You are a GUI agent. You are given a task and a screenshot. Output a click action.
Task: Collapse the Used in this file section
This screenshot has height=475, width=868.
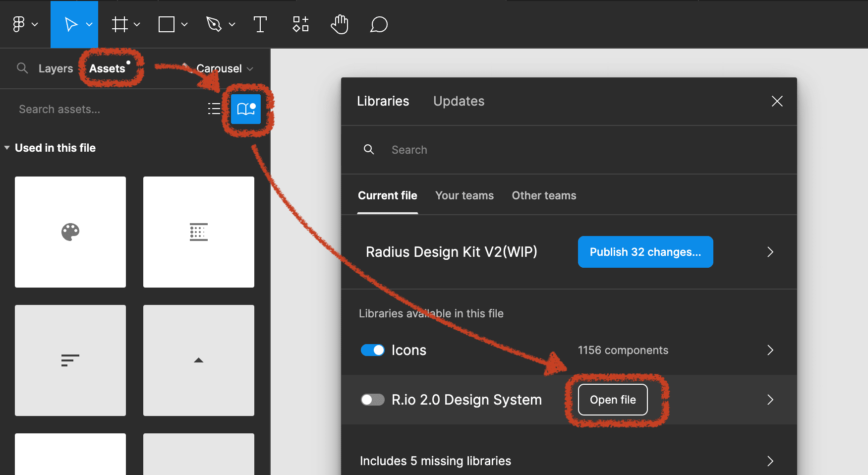pyautogui.click(x=7, y=148)
